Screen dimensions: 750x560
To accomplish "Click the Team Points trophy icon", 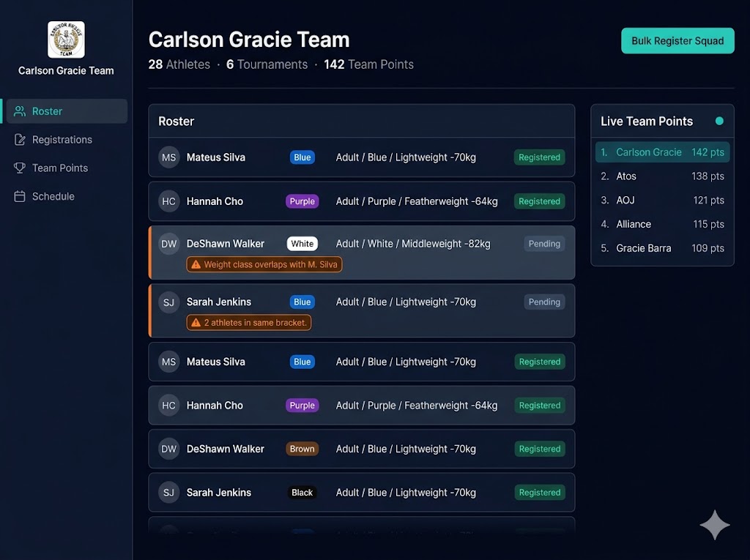I will pyautogui.click(x=20, y=168).
